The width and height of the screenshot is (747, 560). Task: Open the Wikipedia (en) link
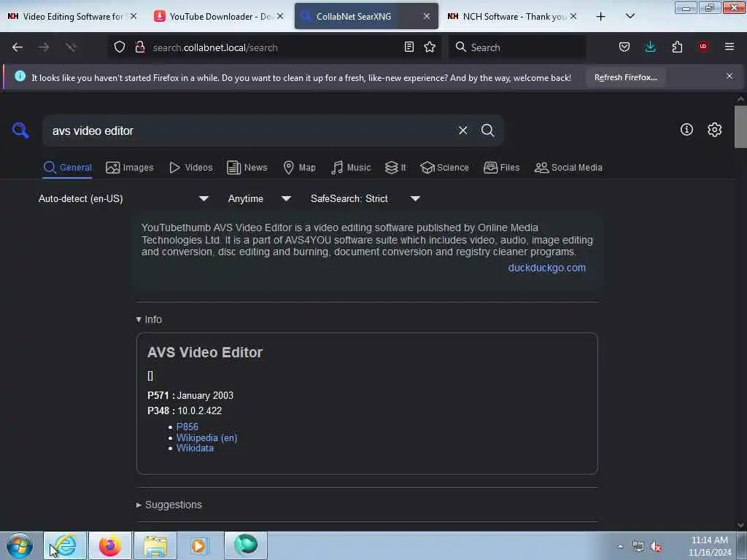[x=206, y=437]
